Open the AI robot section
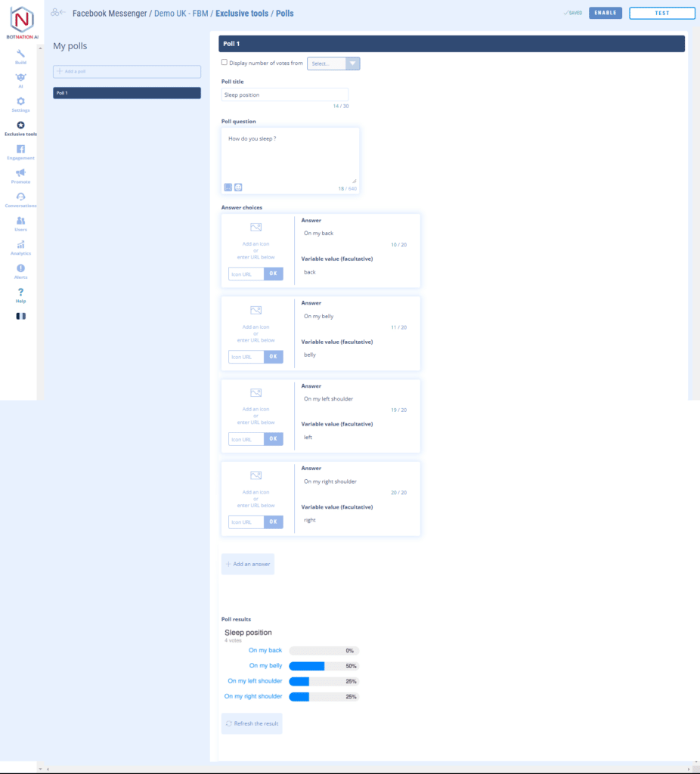 pos(20,80)
